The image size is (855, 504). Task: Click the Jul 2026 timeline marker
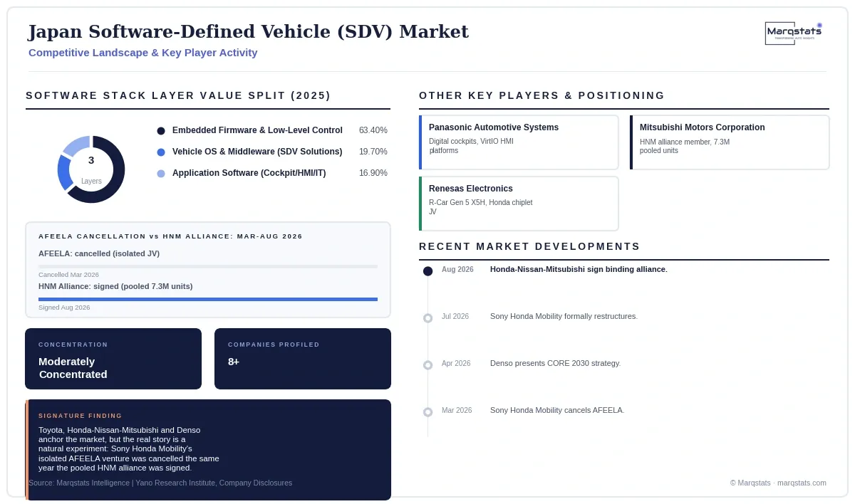[427, 318]
